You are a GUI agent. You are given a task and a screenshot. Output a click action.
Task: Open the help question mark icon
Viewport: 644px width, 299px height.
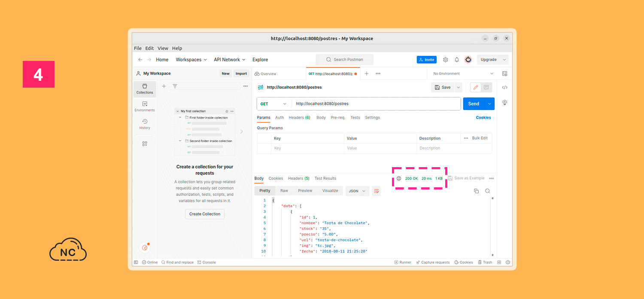click(x=508, y=262)
